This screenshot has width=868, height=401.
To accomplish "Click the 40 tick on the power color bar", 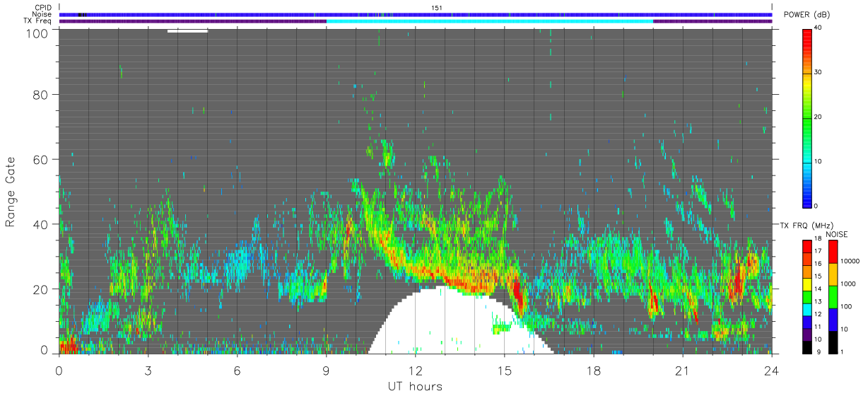I will (x=819, y=28).
